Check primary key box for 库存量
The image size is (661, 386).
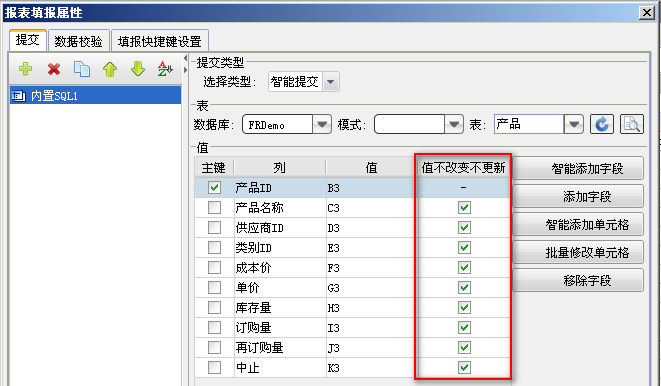214,308
